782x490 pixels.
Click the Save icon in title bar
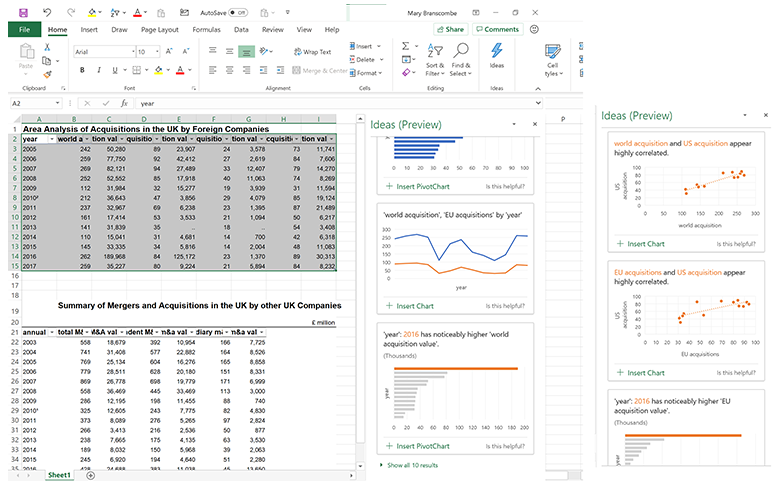point(23,12)
